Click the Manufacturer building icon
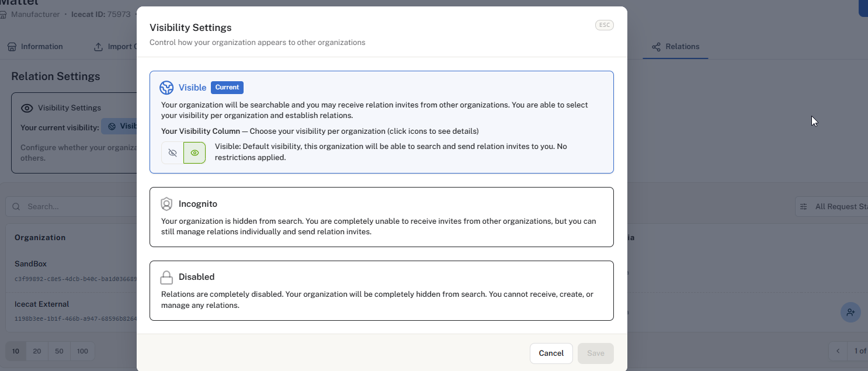Screen dimensions: 868x371 4,14
